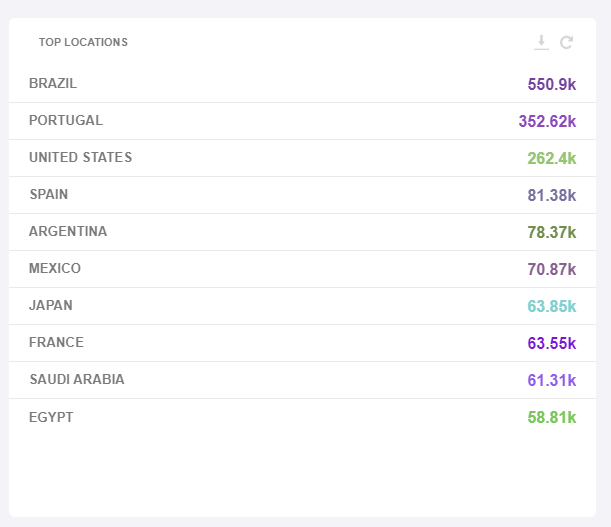611x527 pixels.
Task: Click the United States location label
Action: pyautogui.click(x=80, y=158)
